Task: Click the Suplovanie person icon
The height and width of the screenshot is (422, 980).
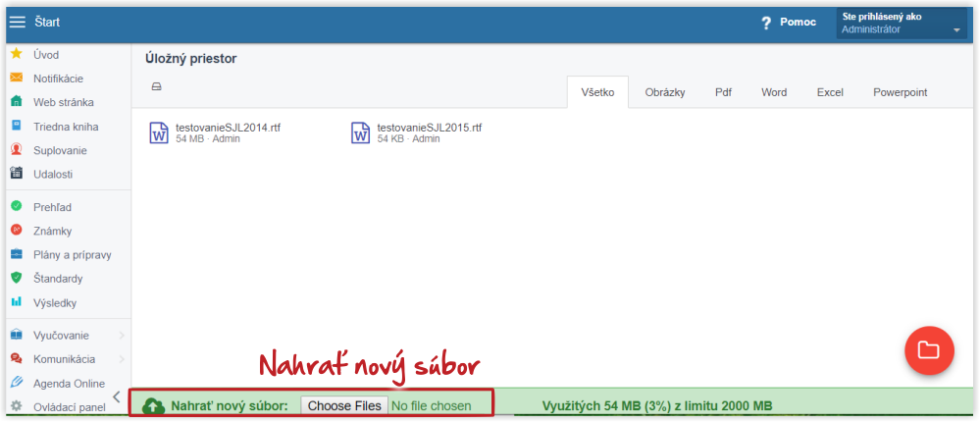Action: pos(17,150)
